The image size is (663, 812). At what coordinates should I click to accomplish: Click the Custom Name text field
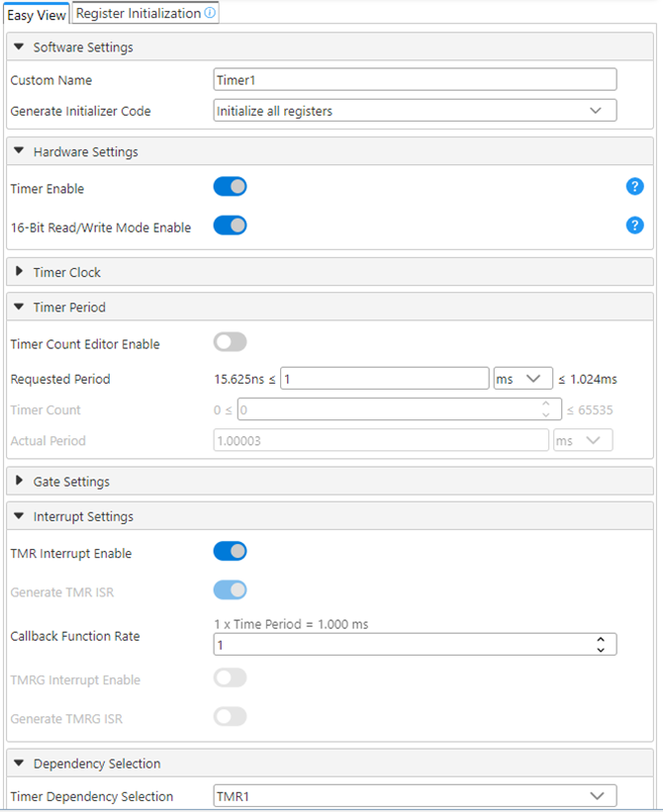[415, 80]
